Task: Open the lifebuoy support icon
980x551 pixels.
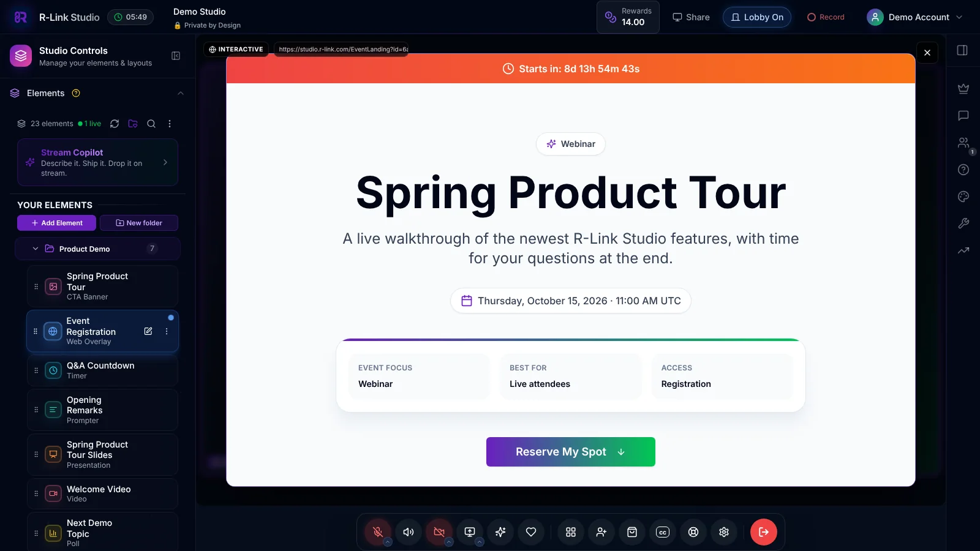Action: (x=693, y=532)
